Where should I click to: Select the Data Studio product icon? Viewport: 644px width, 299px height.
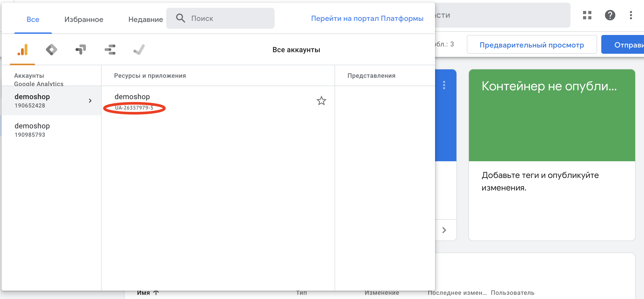coord(110,50)
